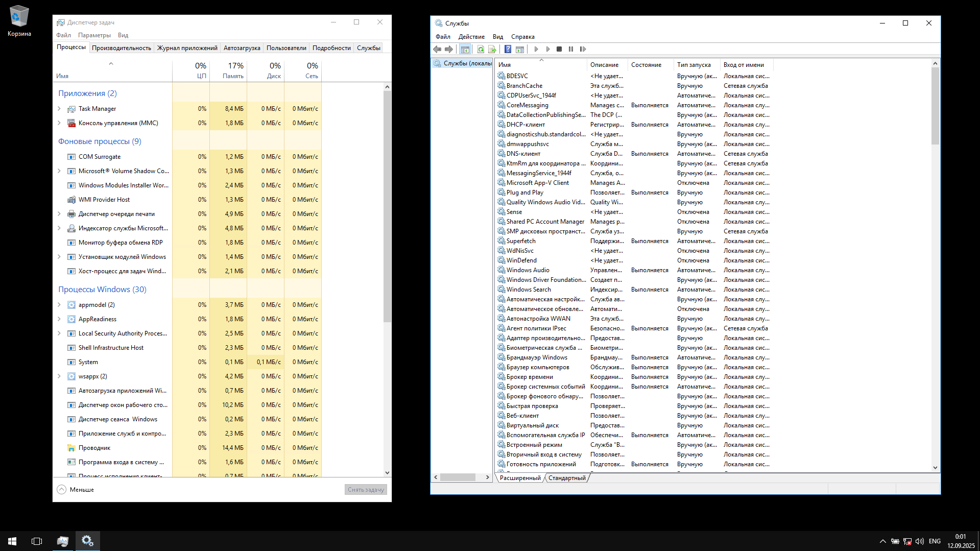Select the Superfetch service row
Screen dimensions: 980x551
[x=635, y=241]
